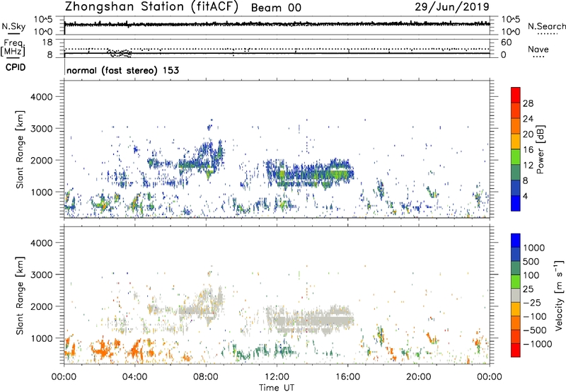Image resolution: width=566 pixels, height=392 pixels.
Task: Click the '16:00' time axis tick label
Action: tap(347, 377)
